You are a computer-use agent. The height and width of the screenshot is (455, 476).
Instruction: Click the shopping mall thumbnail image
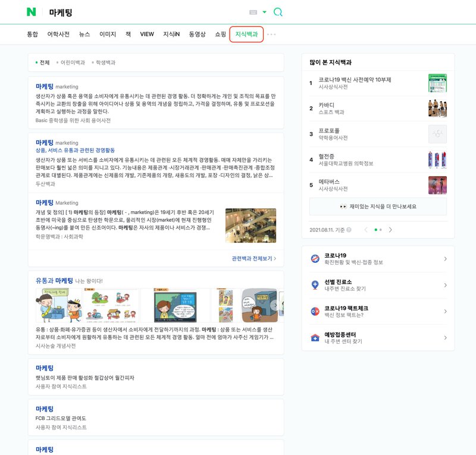(x=250, y=225)
